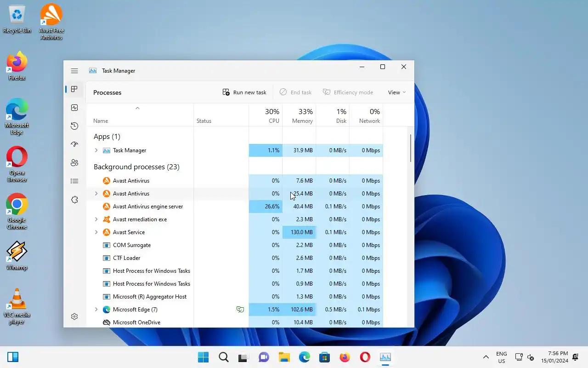Open Task Manager settings gear
Viewport: 588px width, 368px height.
(x=74, y=316)
